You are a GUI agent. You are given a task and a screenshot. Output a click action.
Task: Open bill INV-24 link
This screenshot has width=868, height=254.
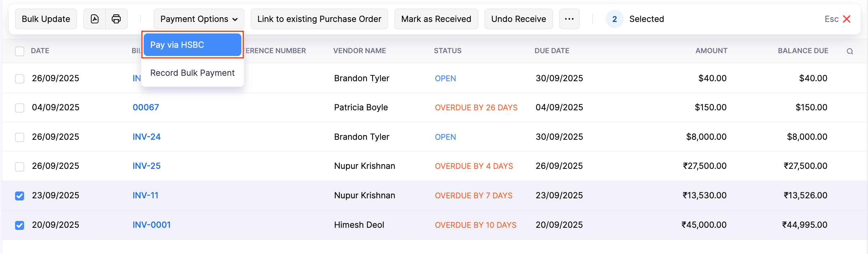(147, 137)
